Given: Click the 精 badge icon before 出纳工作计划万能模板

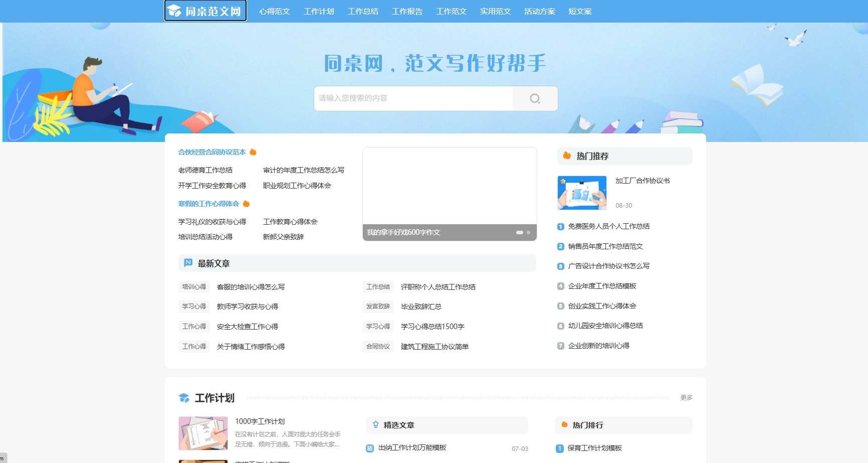Looking at the screenshot, I should (370, 447).
